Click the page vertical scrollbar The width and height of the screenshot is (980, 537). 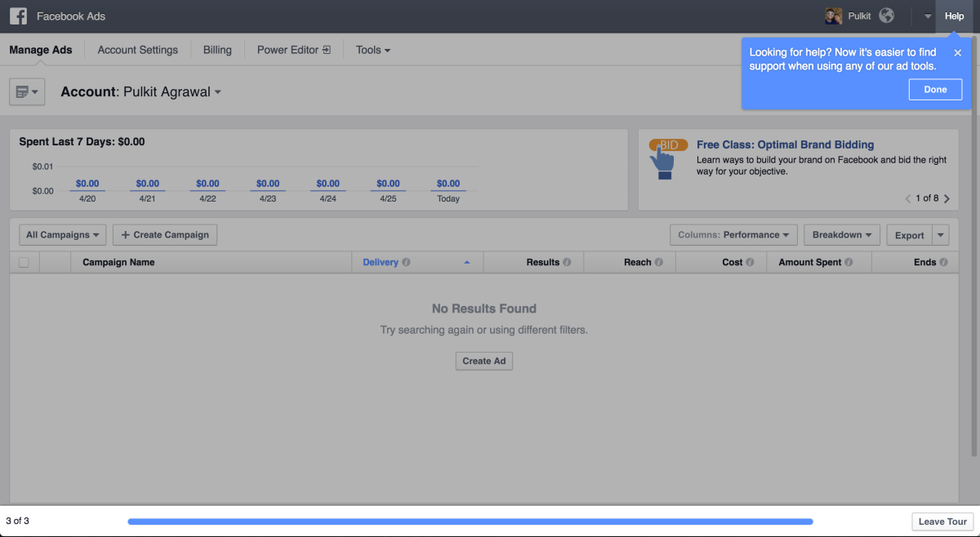pos(973,245)
